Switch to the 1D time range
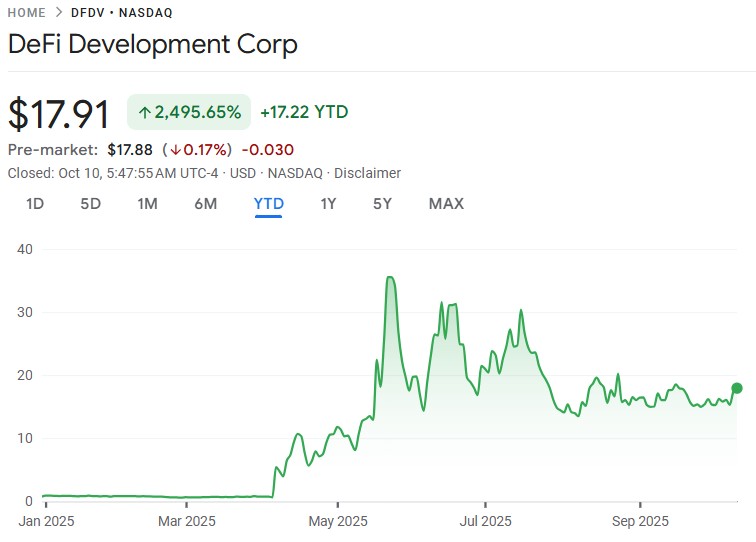This screenshot has height=542, width=756. (35, 204)
